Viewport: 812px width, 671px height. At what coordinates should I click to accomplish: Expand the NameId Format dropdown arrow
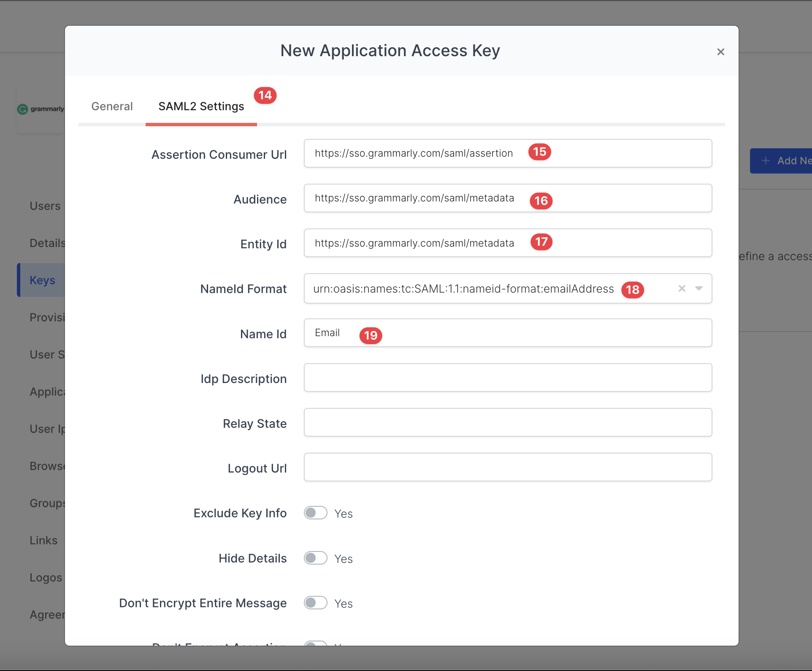point(699,288)
